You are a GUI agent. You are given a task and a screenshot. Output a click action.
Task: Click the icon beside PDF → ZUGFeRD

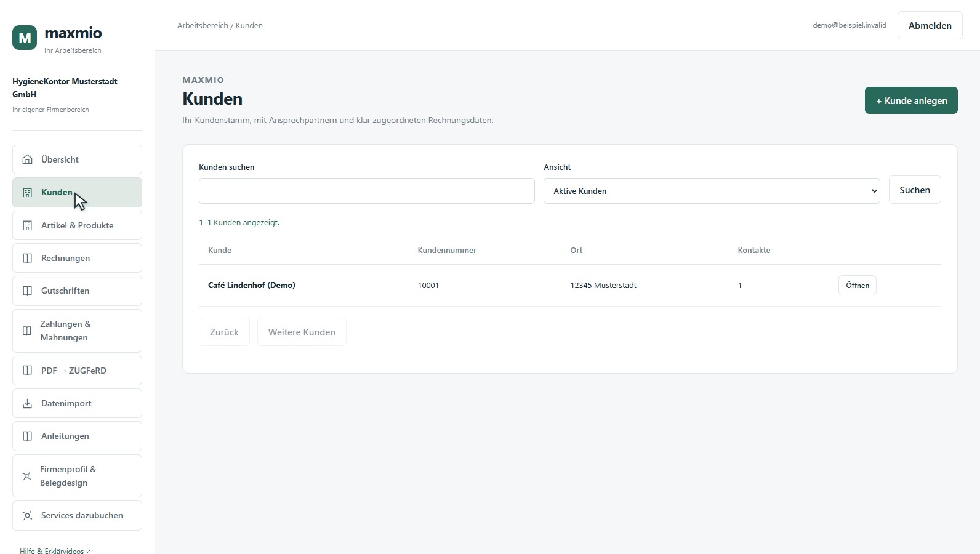coord(27,371)
